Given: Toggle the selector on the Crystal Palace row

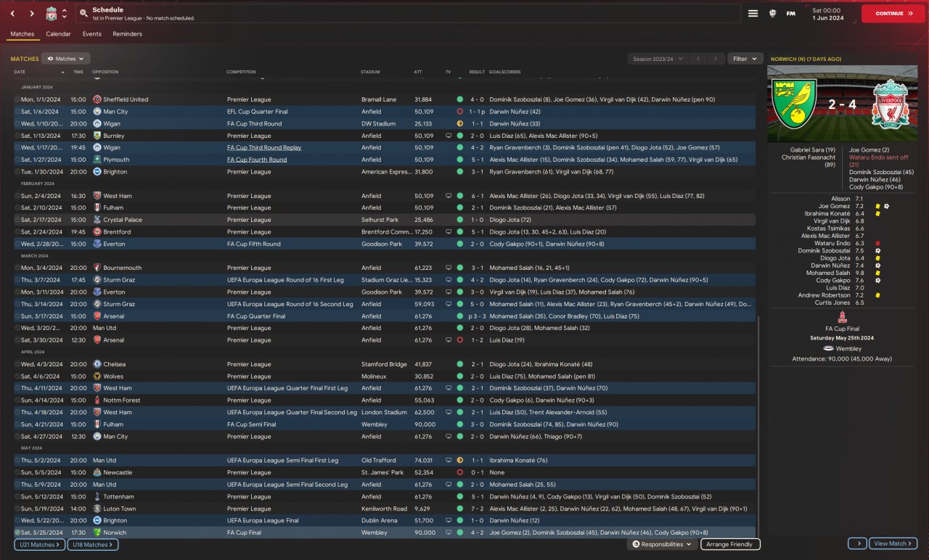Looking at the screenshot, I should click(x=17, y=220).
